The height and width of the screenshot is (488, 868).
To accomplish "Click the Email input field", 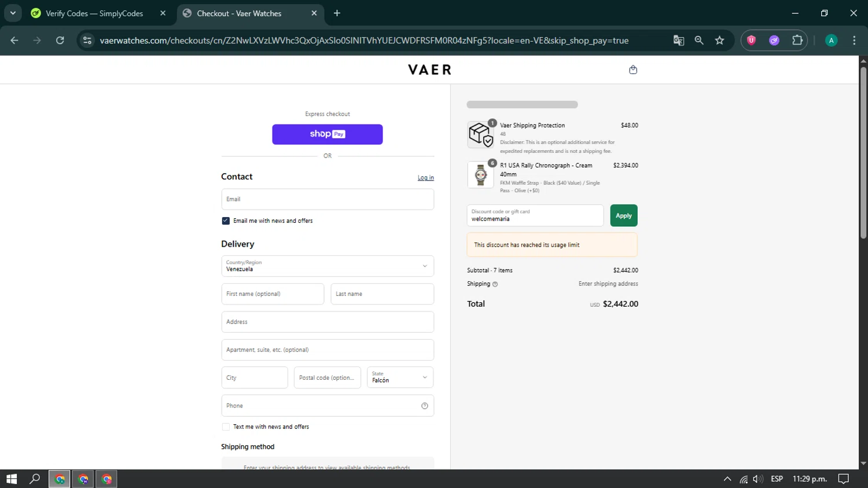I will pos(328,199).
